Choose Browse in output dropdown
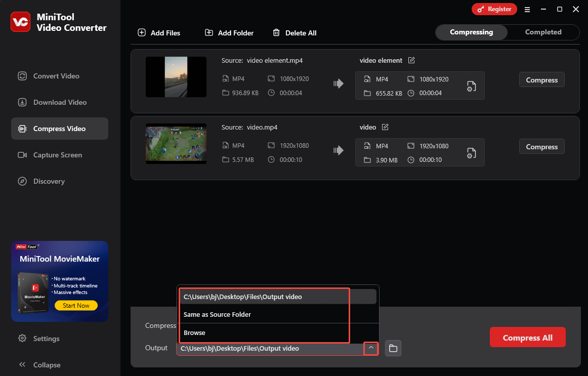 click(x=278, y=332)
